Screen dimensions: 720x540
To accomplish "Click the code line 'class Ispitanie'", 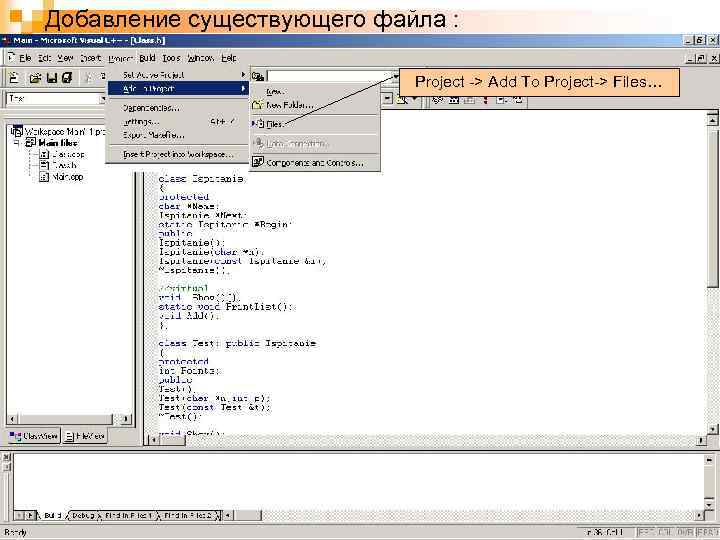I will (x=201, y=179).
